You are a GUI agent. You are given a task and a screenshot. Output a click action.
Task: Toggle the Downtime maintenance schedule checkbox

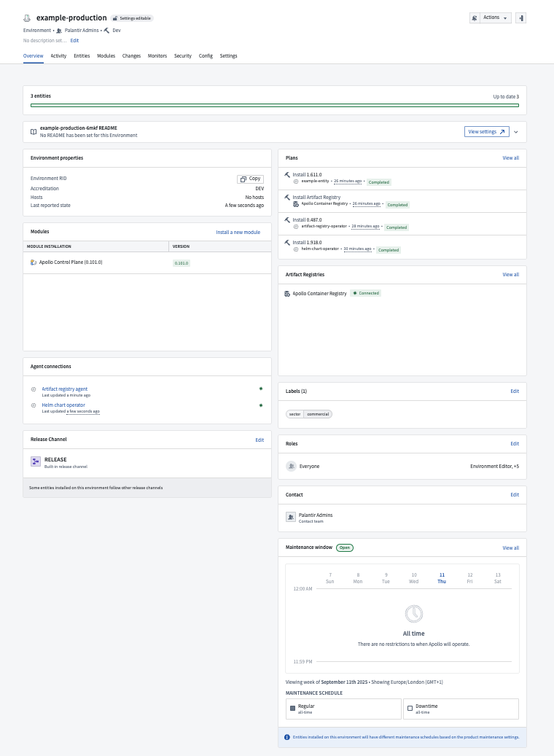tap(410, 709)
